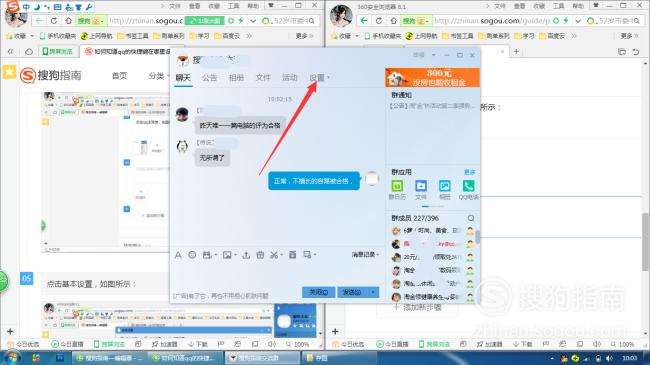This screenshot has height=365, width=650.
Task: Click 100% zoom control in left browser status bar
Action: [297, 344]
